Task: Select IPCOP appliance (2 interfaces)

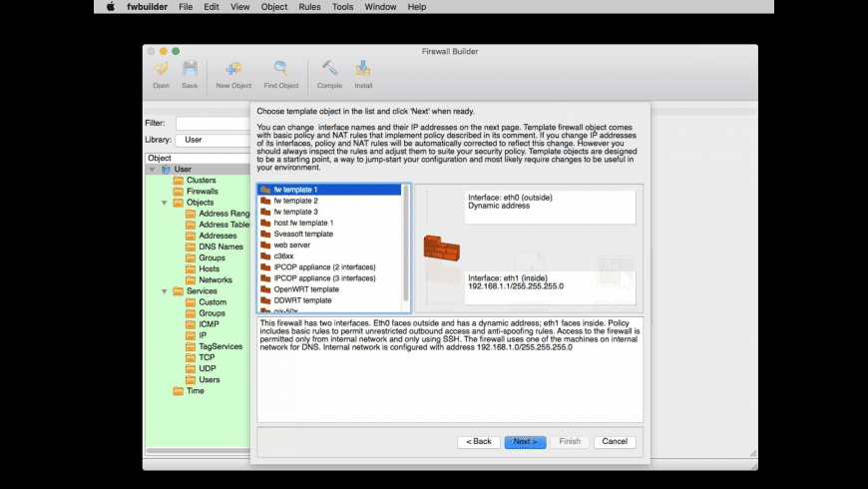Action: (330, 266)
